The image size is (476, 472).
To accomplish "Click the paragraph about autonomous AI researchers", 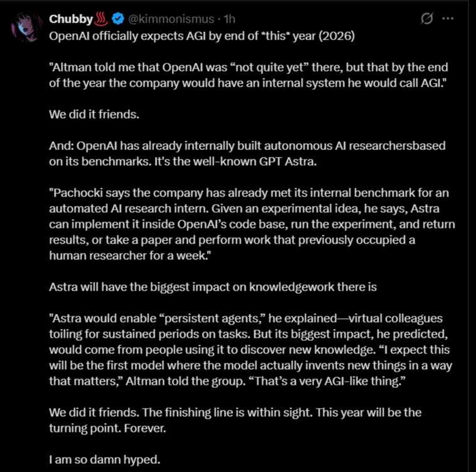I will 247,154.
